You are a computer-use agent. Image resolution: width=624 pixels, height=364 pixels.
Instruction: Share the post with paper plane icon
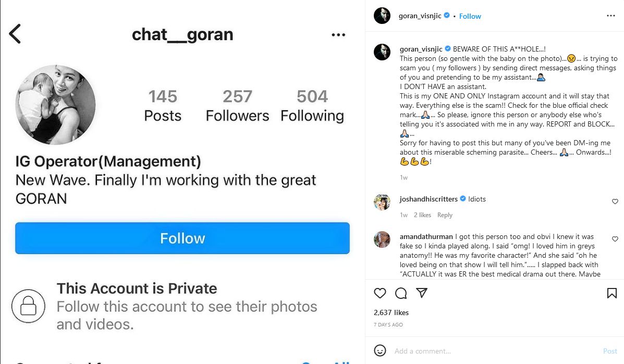pos(422,293)
